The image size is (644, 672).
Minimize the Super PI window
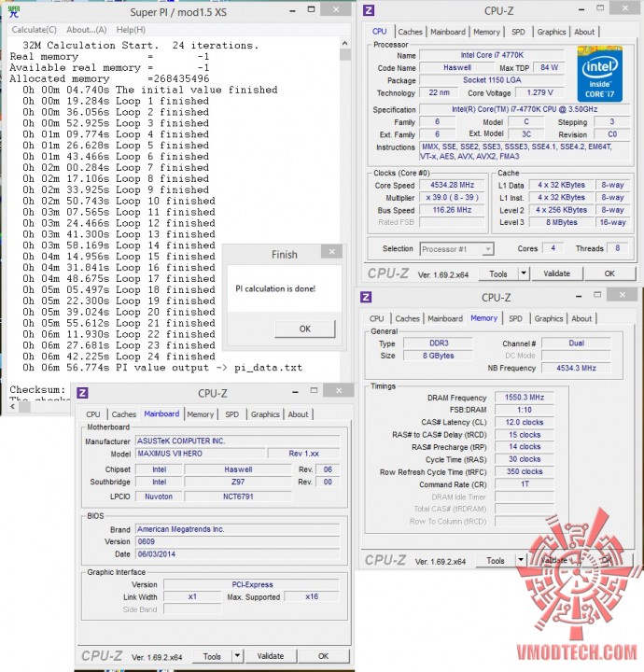click(x=292, y=11)
